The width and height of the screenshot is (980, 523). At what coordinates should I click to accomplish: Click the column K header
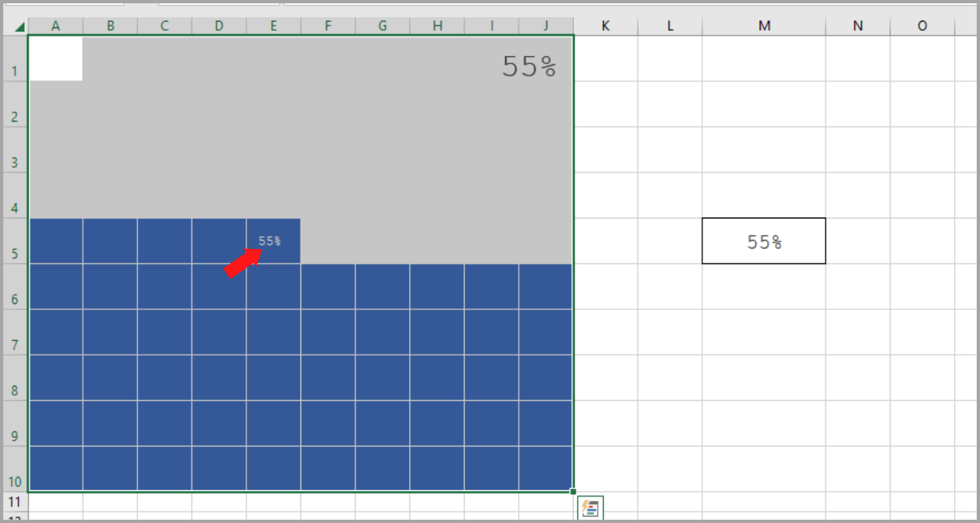pyautogui.click(x=606, y=26)
